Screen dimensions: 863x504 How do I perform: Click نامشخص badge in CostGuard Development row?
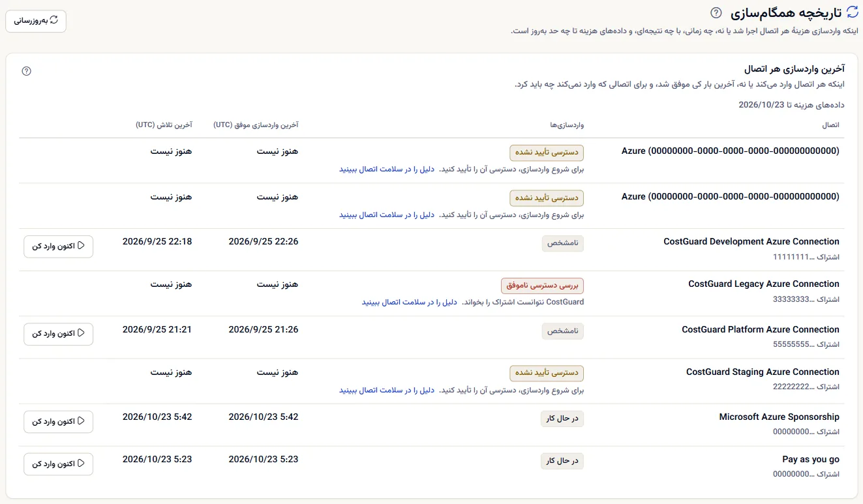(563, 243)
